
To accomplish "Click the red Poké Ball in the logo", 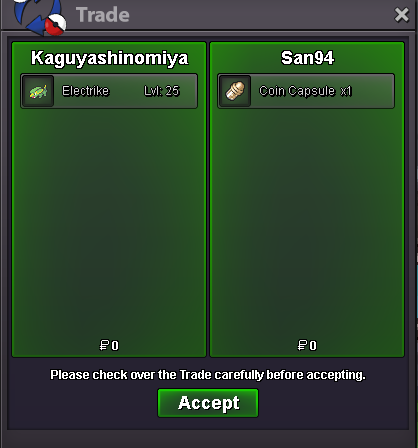I will [55, 25].
